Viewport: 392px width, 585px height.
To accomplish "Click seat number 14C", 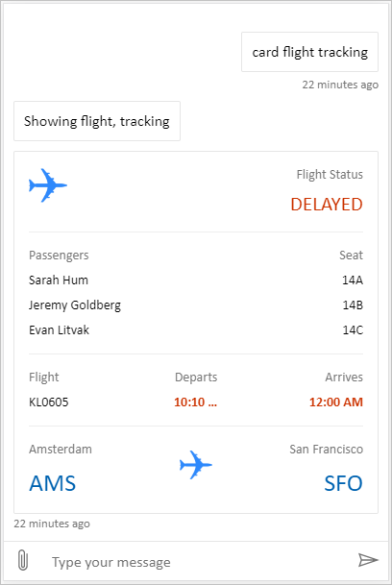I will coord(353,330).
